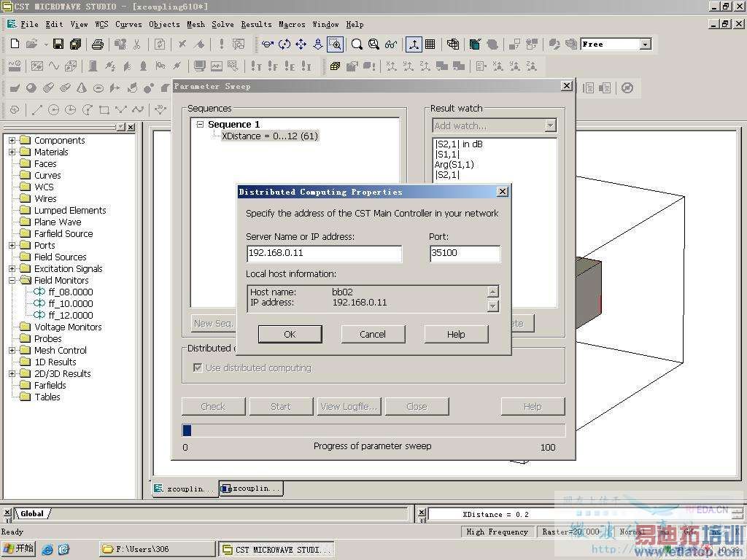Viewport: 747px width, 560px height.
Task: Select the Rotate in view plane tool
Action: [285, 44]
